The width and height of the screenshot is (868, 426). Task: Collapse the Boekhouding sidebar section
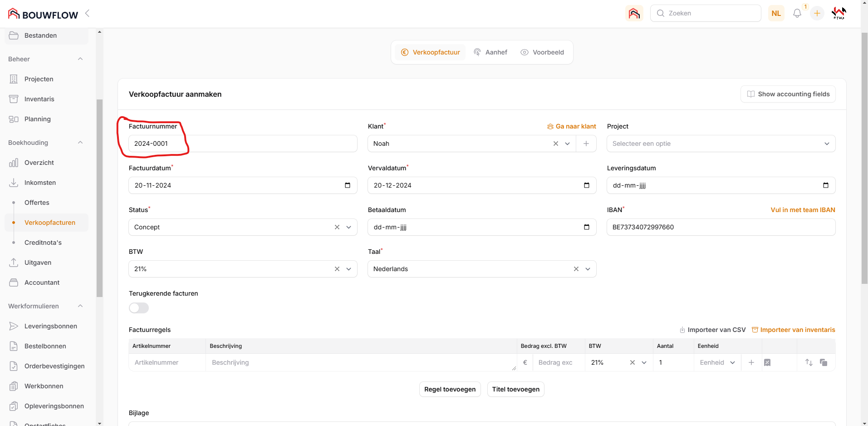click(x=80, y=143)
